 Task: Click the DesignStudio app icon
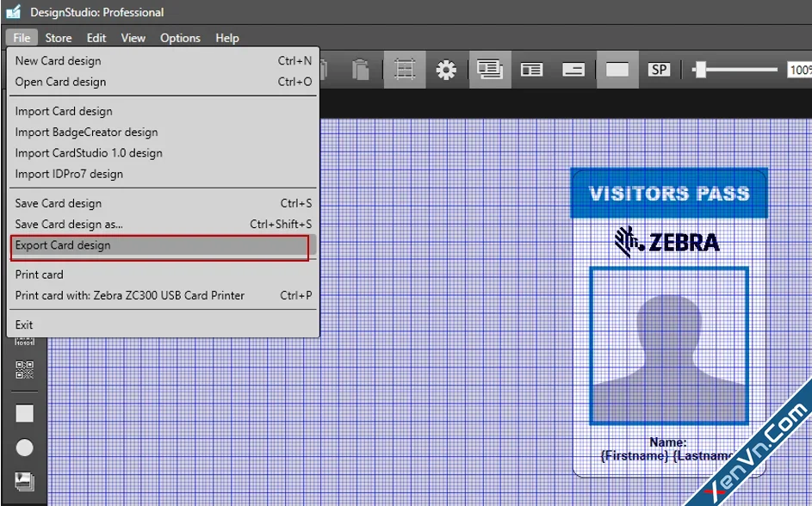click(13, 11)
